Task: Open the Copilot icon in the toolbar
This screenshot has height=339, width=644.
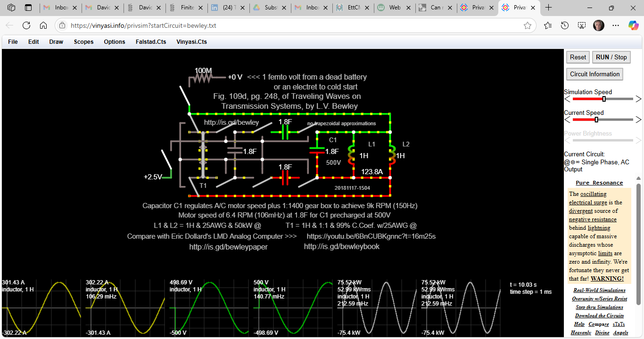Action: [x=633, y=25]
